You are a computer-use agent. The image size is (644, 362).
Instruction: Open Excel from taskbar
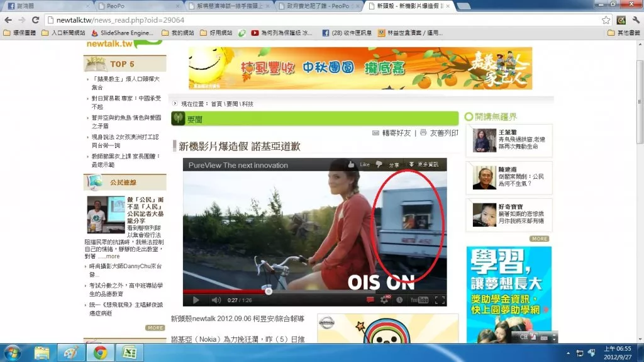click(129, 353)
